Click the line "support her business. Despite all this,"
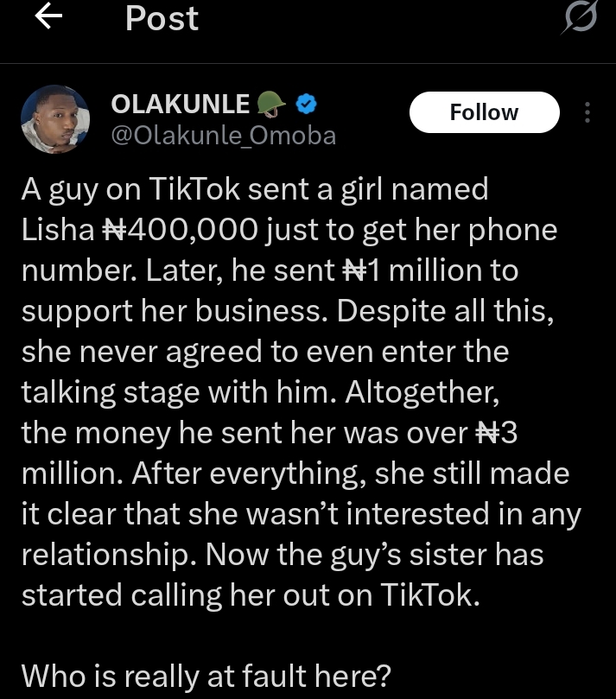The image size is (616, 699). (286, 311)
